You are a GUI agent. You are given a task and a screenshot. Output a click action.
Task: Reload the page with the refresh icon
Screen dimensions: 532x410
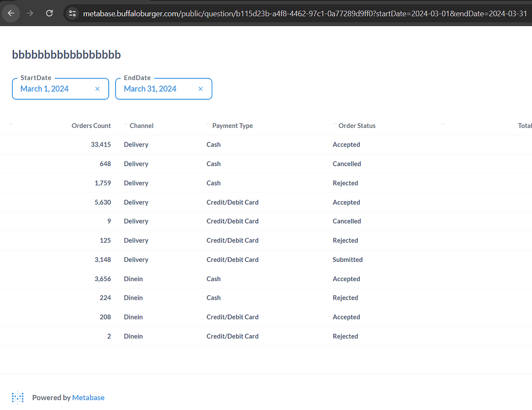point(49,14)
